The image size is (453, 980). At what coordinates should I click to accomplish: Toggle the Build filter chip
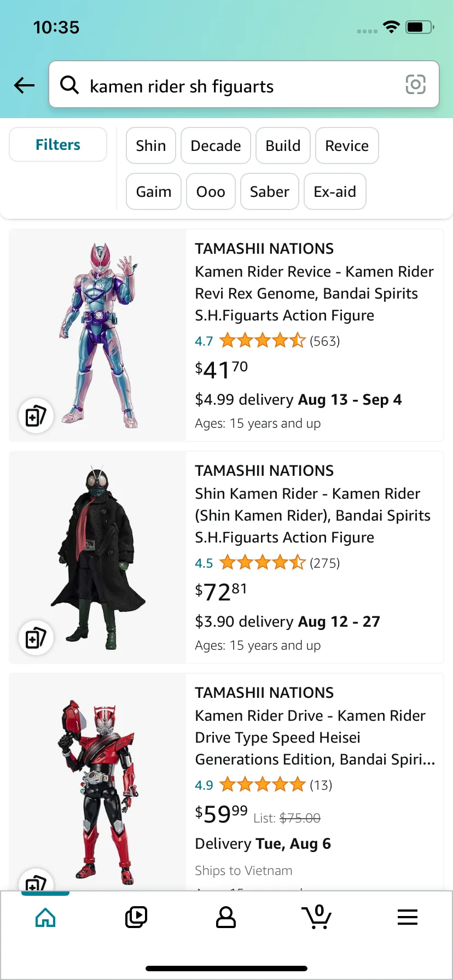[x=283, y=145]
